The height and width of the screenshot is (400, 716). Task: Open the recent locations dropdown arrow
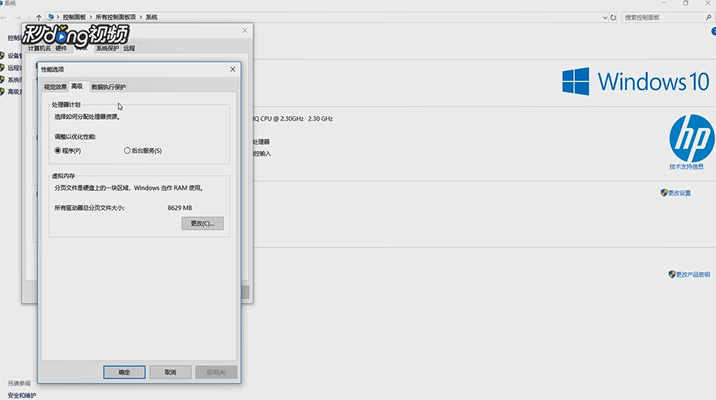coord(29,17)
